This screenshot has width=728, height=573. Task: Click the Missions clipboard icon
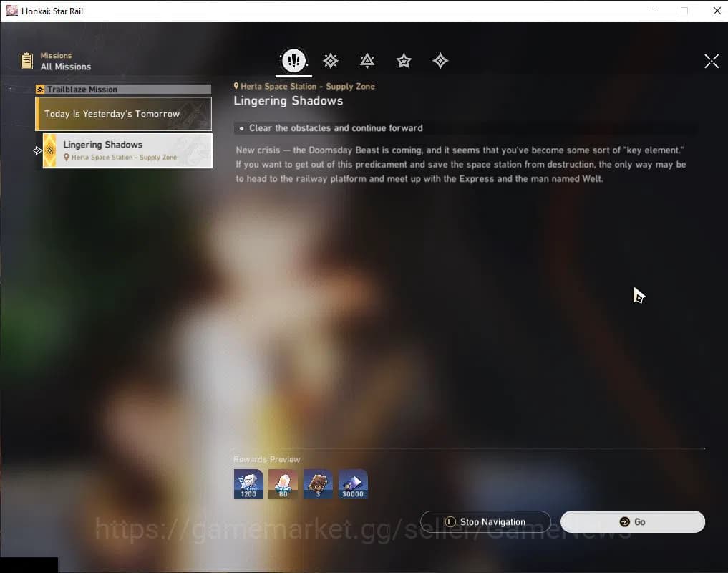[27, 61]
